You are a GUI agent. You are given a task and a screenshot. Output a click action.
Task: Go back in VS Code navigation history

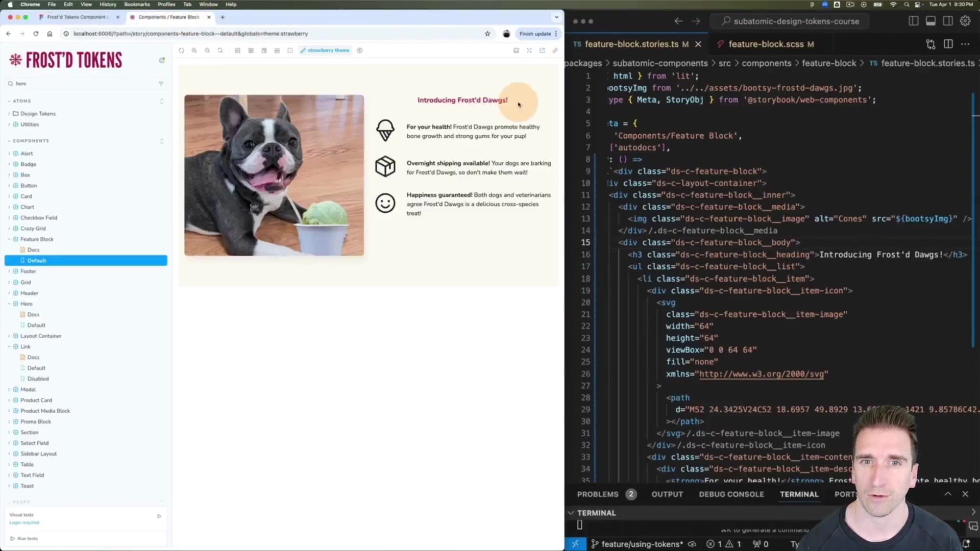678,21
